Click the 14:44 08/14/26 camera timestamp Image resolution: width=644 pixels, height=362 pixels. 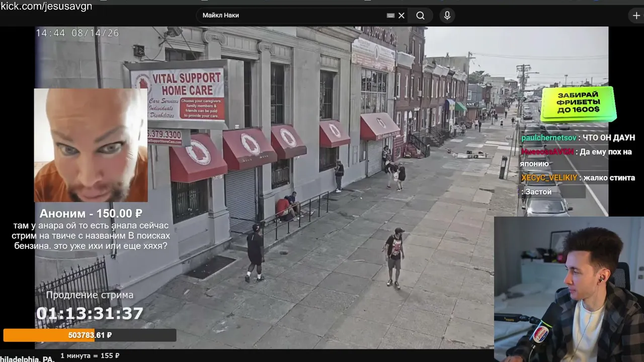click(77, 33)
